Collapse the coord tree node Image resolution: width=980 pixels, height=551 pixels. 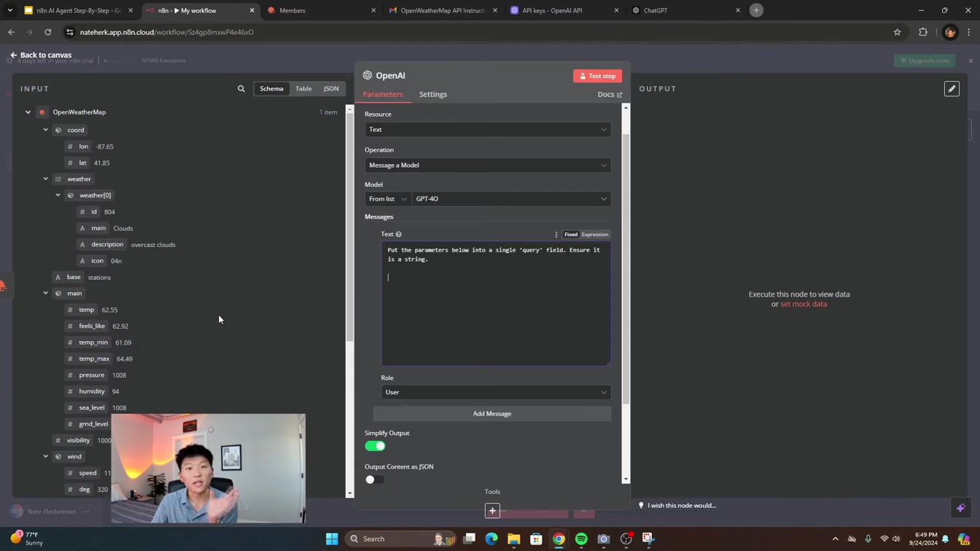pyautogui.click(x=45, y=130)
